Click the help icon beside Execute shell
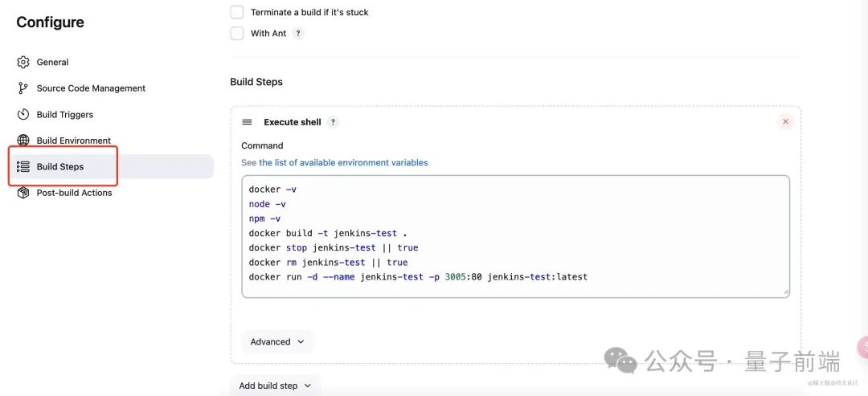 tap(333, 122)
